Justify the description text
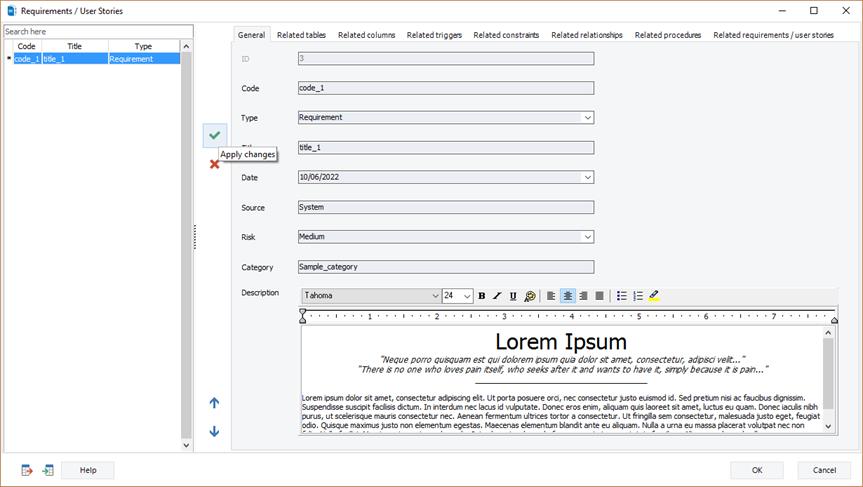863x487 pixels. (599, 296)
